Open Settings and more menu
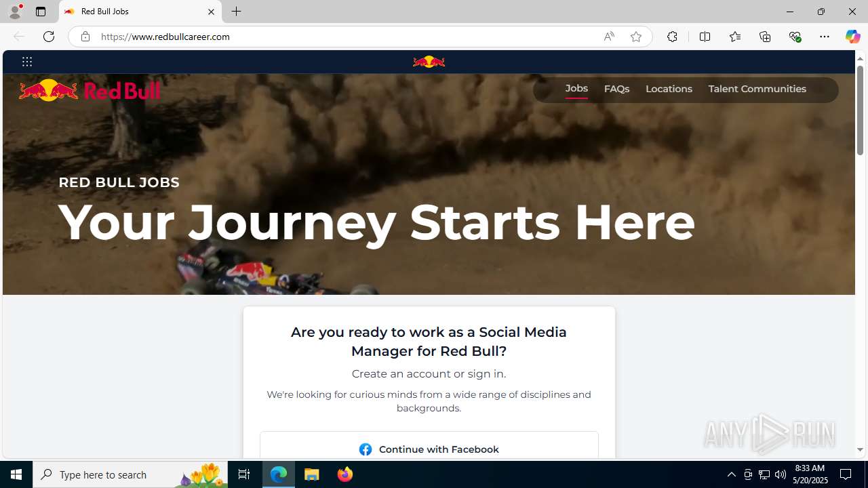868x488 pixels. (825, 37)
